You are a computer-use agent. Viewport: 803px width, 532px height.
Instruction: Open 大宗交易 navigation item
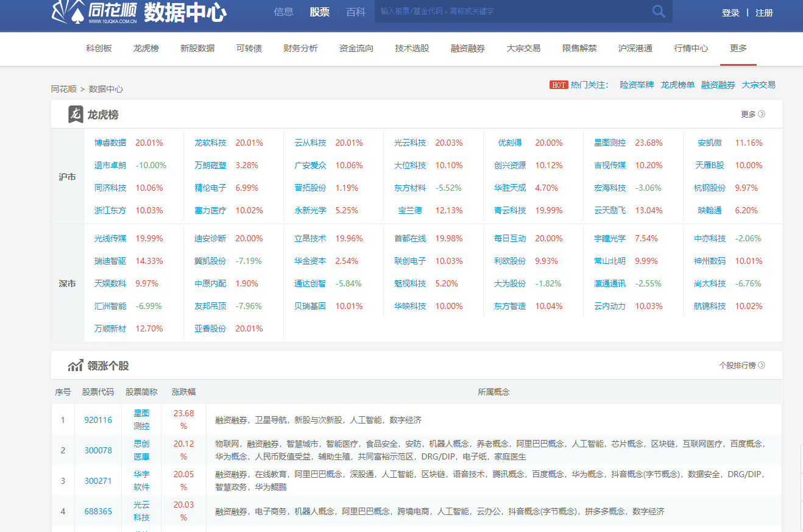[523, 48]
